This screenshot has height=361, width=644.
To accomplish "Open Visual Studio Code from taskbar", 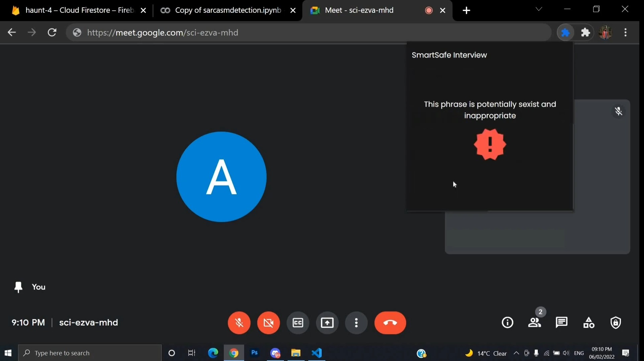I will coord(317,353).
